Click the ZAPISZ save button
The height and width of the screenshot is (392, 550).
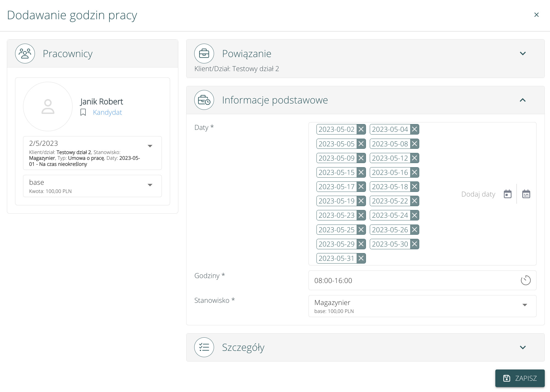click(x=520, y=378)
